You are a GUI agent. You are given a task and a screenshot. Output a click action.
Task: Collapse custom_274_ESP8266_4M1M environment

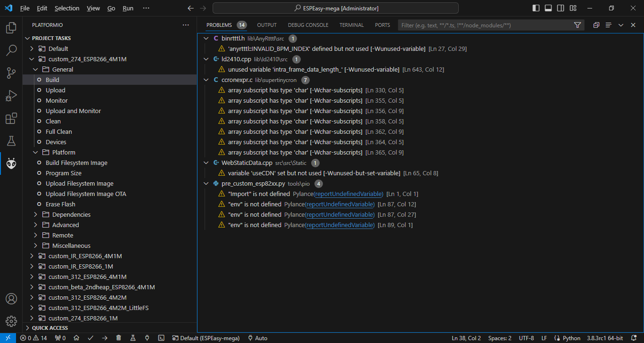(x=32, y=59)
